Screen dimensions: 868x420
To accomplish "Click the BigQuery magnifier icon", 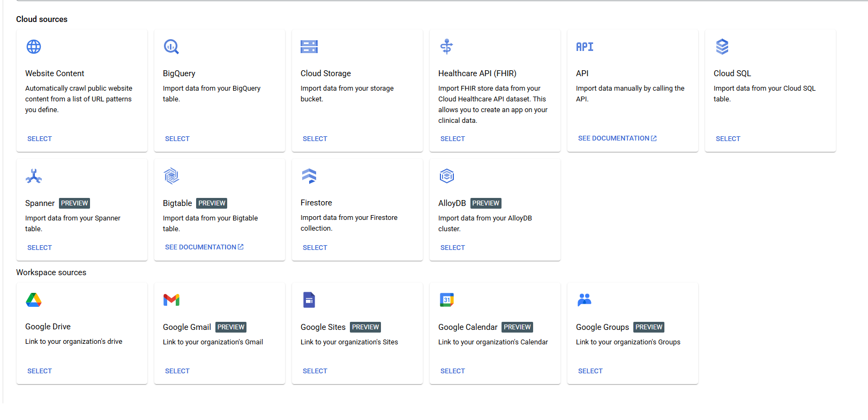I will click(x=171, y=47).
